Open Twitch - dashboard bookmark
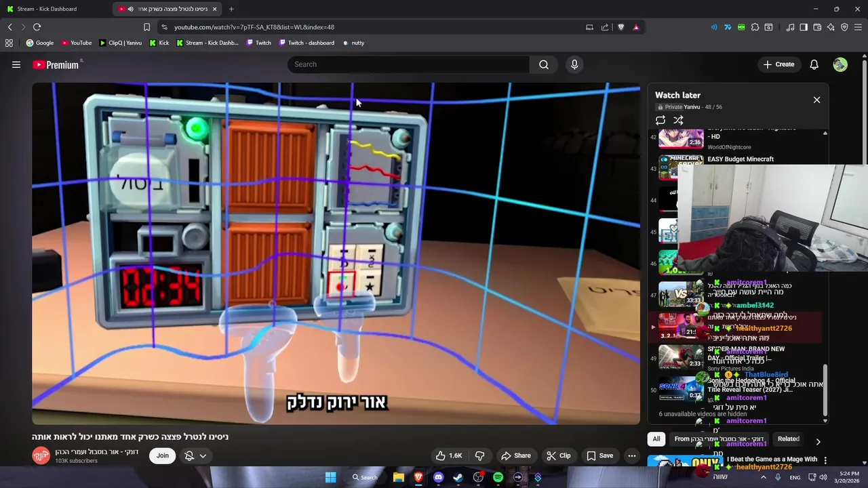The width and height of the screenshot is (868, 488). 307,43
